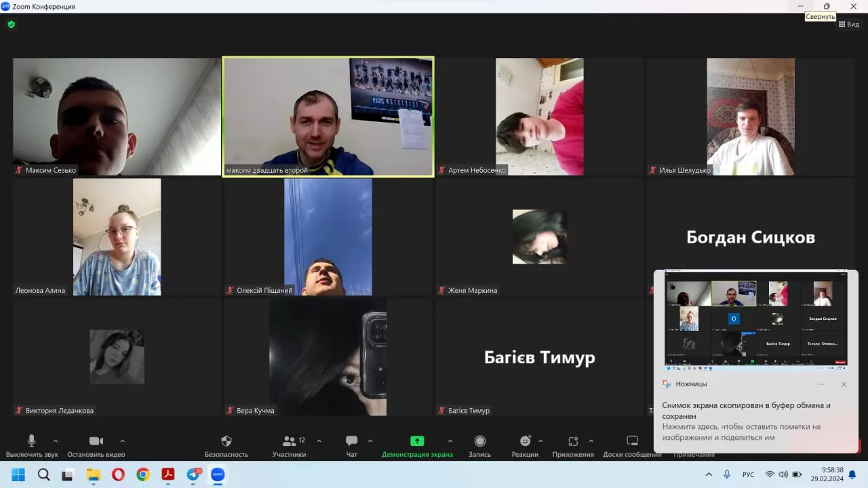This screenshot has height=488, width=868.
Task: Select Илья Шелудько video tile
Action: tap(751, 117)
